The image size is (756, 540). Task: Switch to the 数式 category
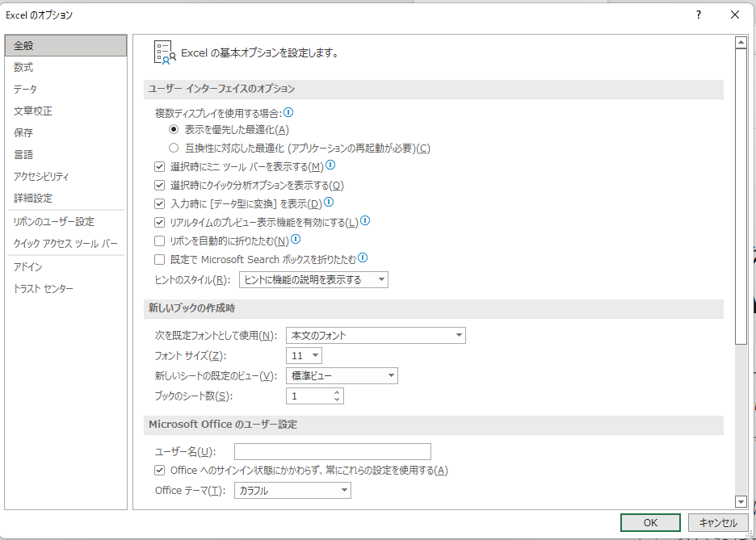pyautogui.click(x=23, y=68)
